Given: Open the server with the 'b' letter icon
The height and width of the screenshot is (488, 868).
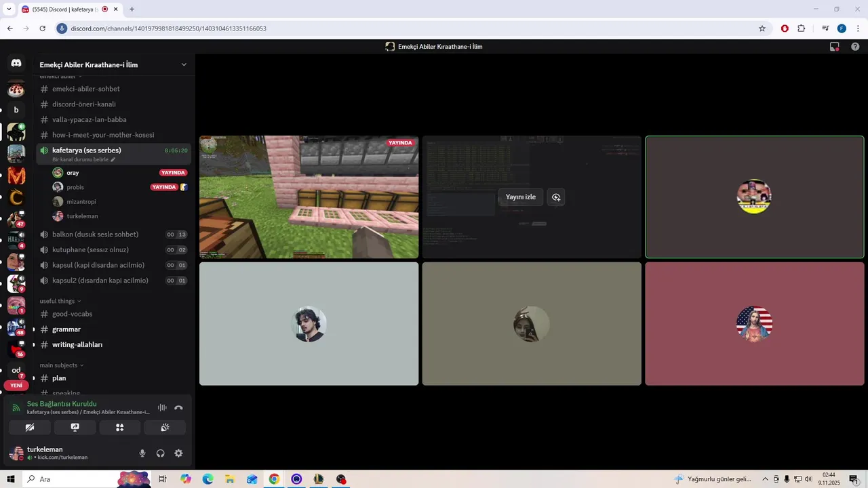Looking at the screenshot, I should coord(16,110).
